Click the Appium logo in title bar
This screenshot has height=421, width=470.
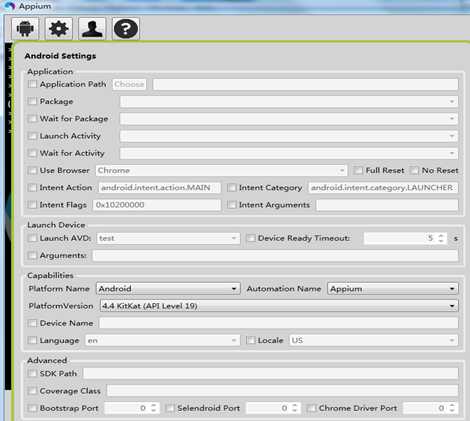[10, 6]
